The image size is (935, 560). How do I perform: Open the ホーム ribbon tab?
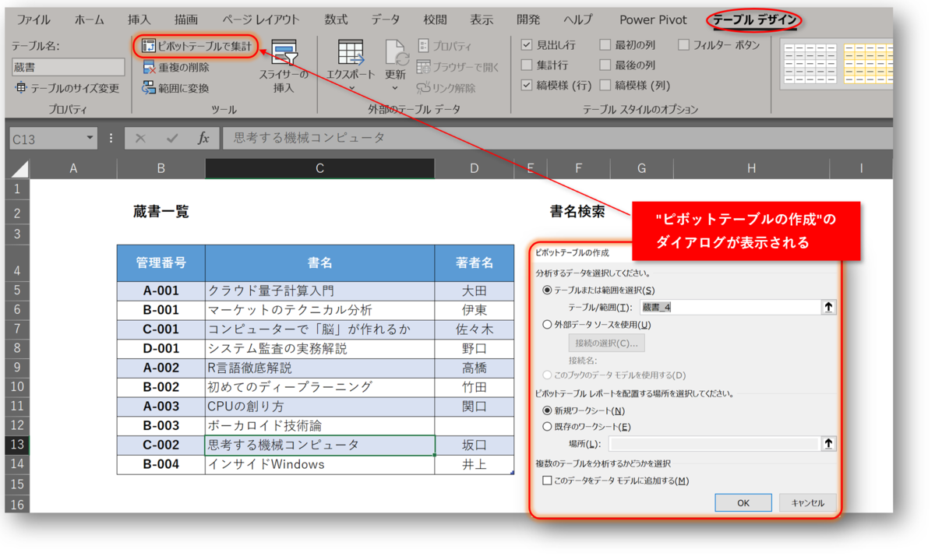[x=88, y=19]
